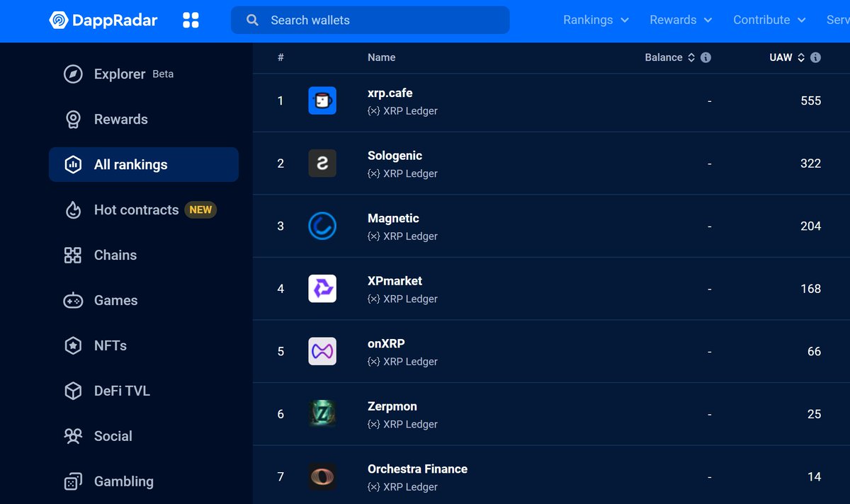Click the Zerpmon dapp logo
Image resolution: width=850 pixels, height=504 pixels.
point(322,414)
